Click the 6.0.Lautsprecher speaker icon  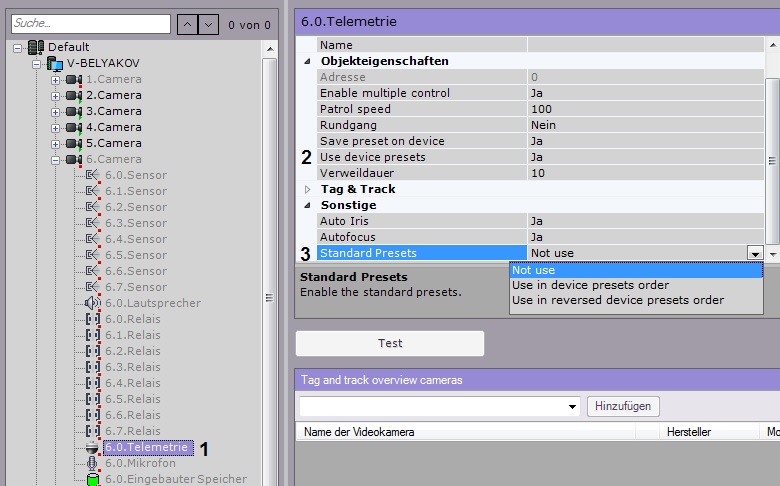coord(93,303)
